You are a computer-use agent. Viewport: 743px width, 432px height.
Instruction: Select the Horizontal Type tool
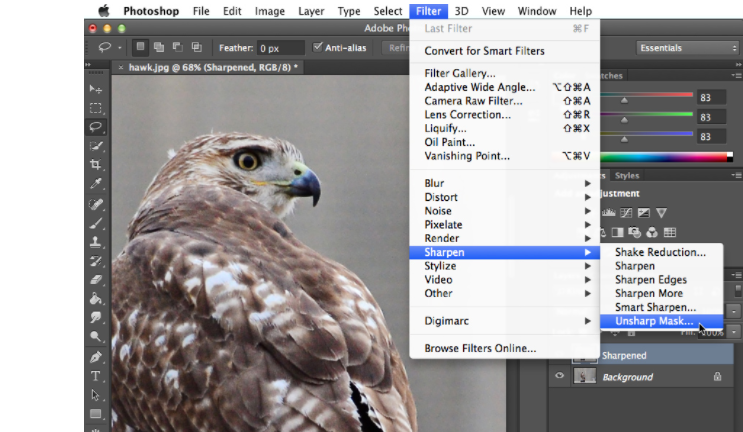[x=96, y=376]
